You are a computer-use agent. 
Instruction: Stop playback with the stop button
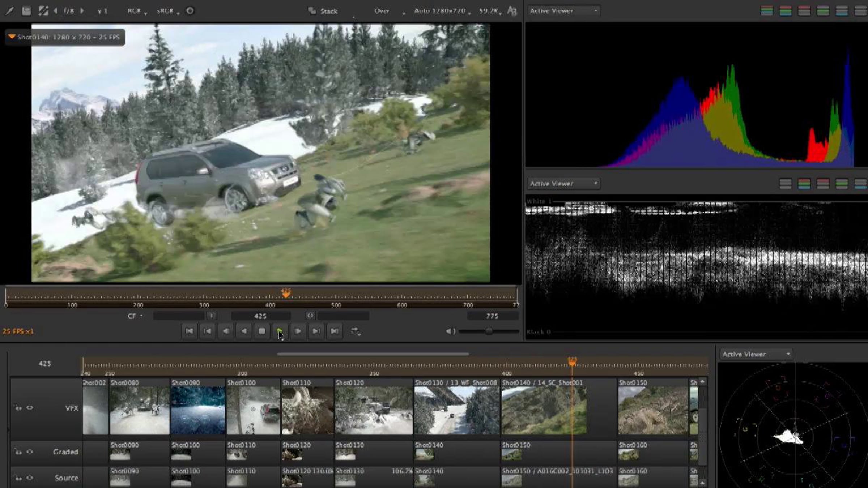pos(262,331)
